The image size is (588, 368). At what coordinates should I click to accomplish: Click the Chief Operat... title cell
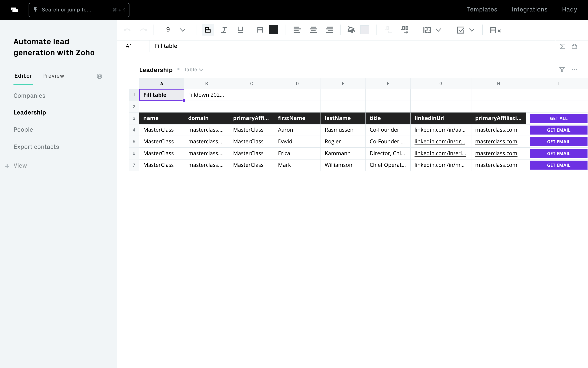pos(388,165)
